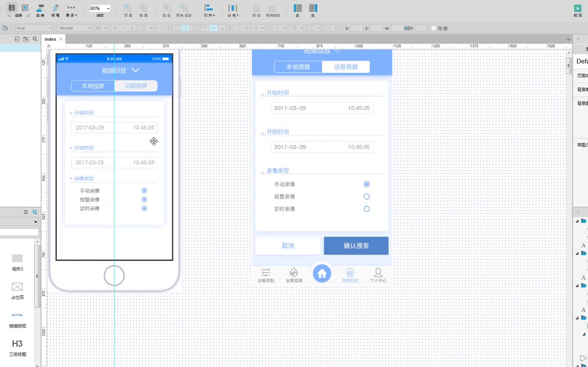Open the distribute (分布) dropdown

233,10
